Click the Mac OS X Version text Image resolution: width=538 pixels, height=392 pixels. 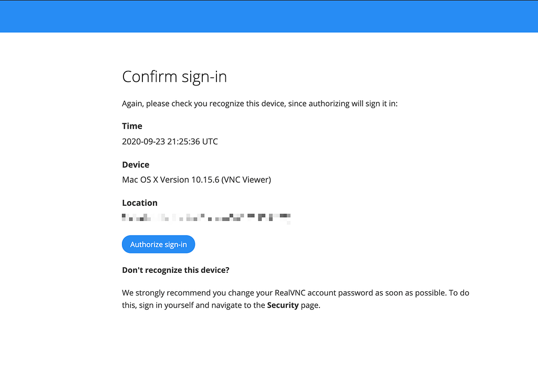click(x=156, y=180)
